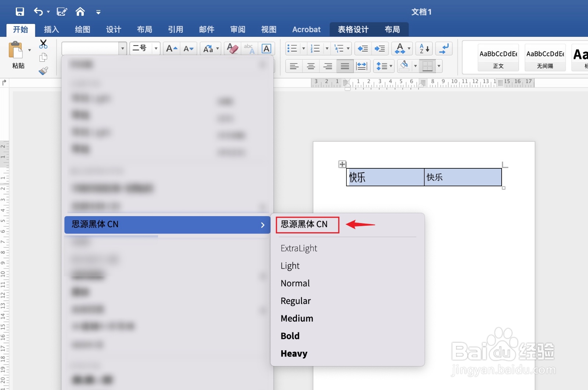
Task: Increase font size with the grow icon
Action: tap(172, 48)
